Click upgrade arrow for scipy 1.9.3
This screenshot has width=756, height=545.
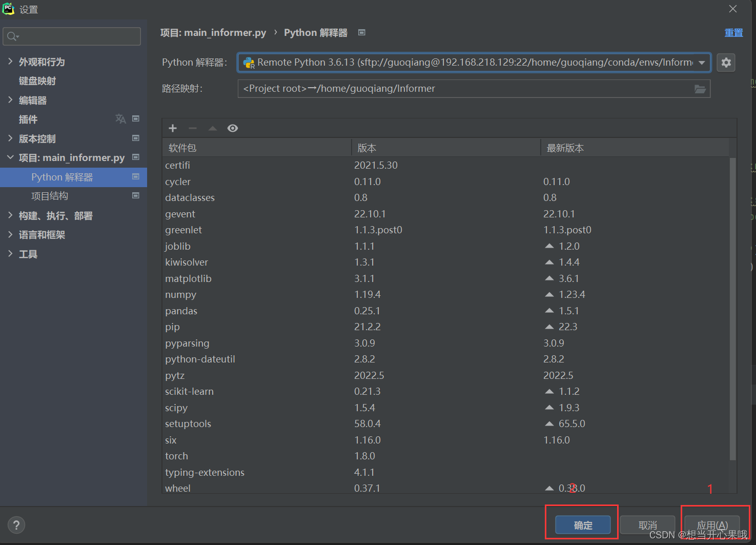click(549, 408)
